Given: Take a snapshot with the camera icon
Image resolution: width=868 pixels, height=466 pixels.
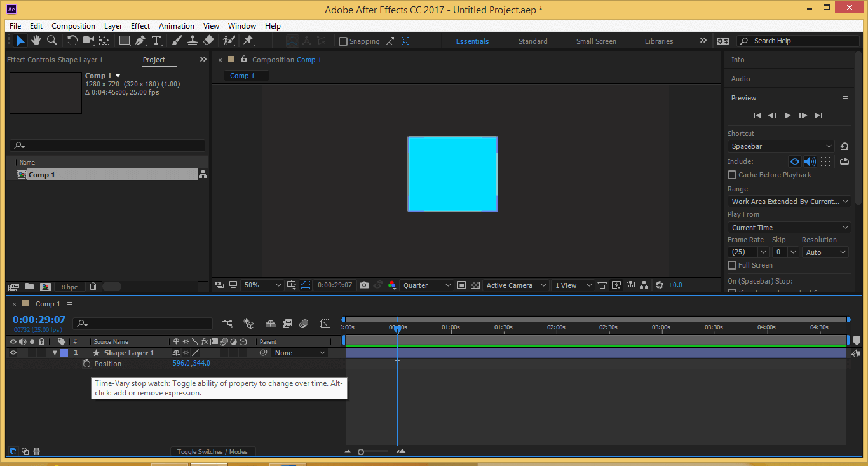Looking at the screenshot, I should (x=364, y=285).
